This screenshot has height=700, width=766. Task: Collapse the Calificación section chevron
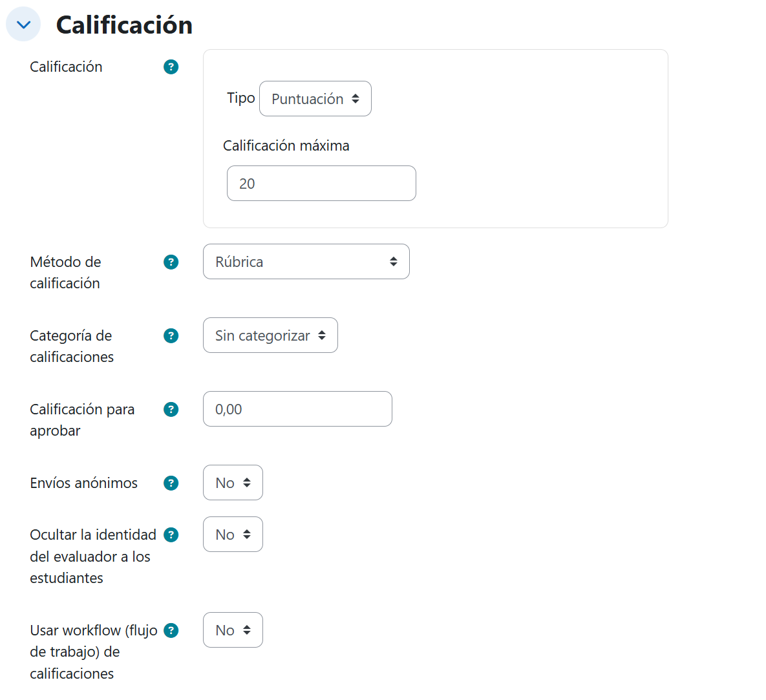(x=23, y=24)
